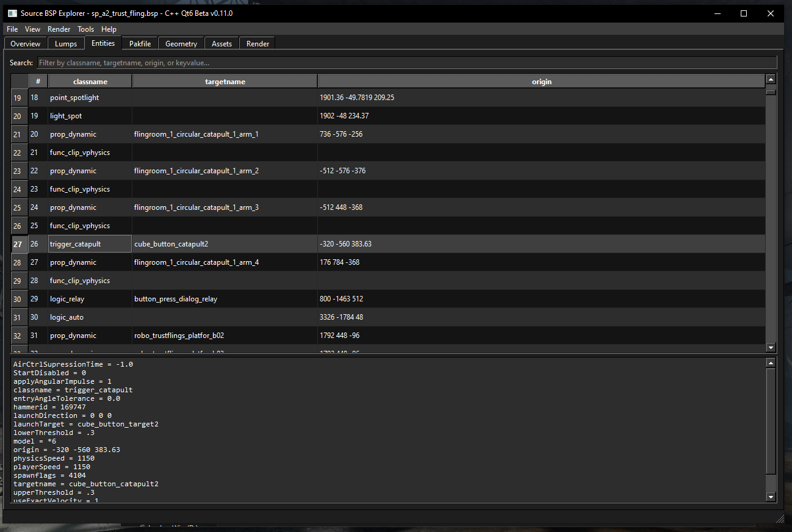Select button_press_dialog_relay targetname cell
The image size is (792, 532).
[x=225, y=299]
